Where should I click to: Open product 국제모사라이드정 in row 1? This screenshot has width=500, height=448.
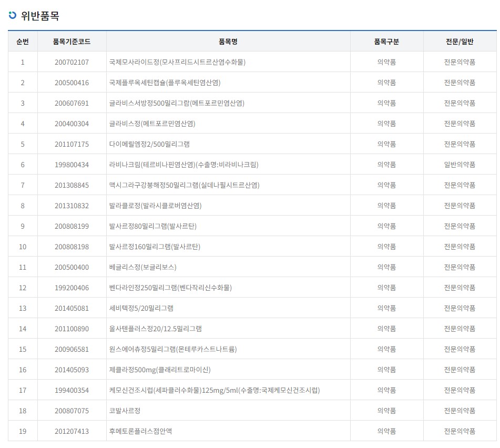(177, 62)
